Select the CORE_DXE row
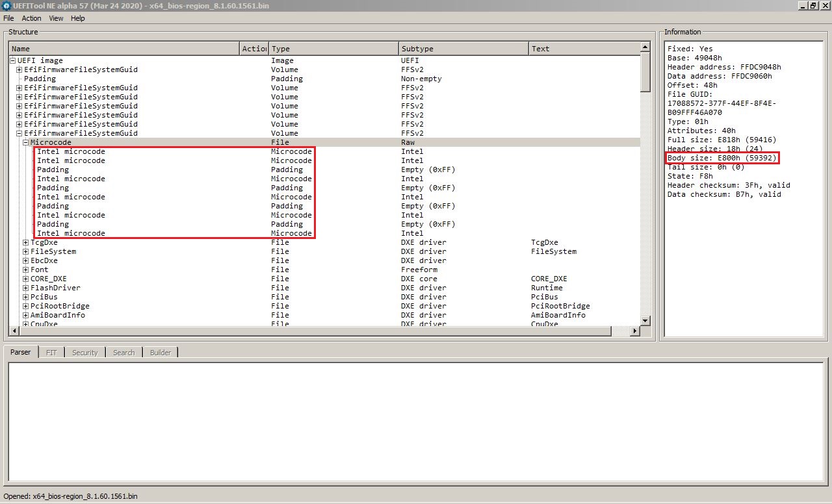 tap(324, 279)
